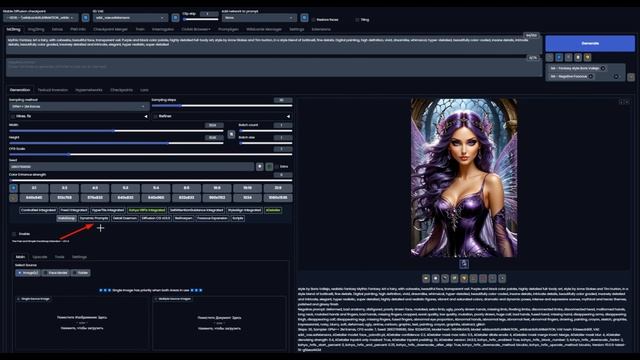Check the Extra seed checkbox
Viewport: 640px width, 360px height.
[277, 167]
